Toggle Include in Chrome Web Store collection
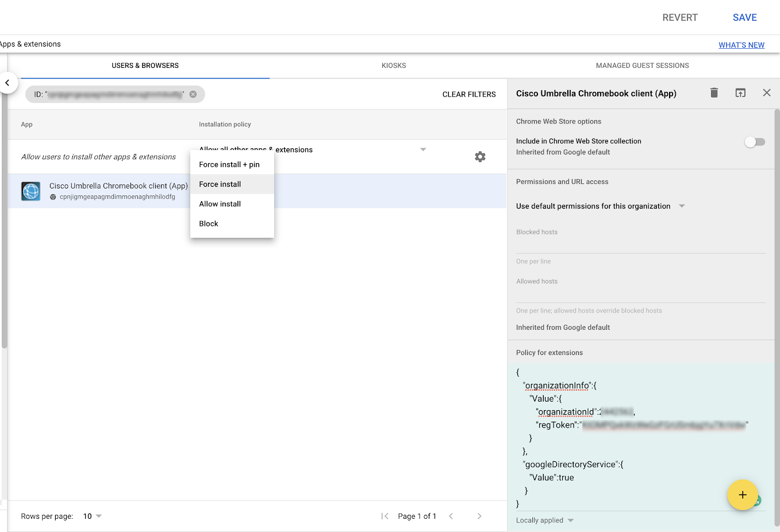The height and width of the screenshot is (532, 780). pyautogui.click(x=755, y=142)
